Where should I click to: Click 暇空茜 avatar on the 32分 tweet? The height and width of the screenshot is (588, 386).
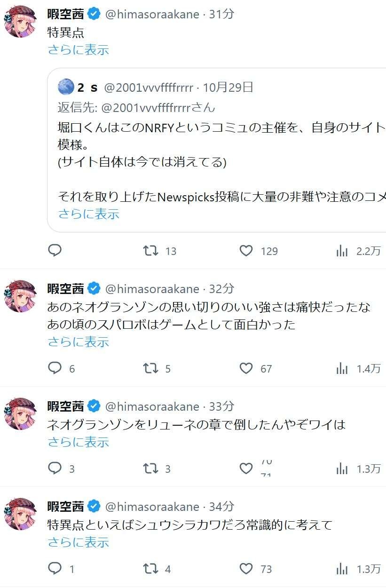(x=20, y=296)
